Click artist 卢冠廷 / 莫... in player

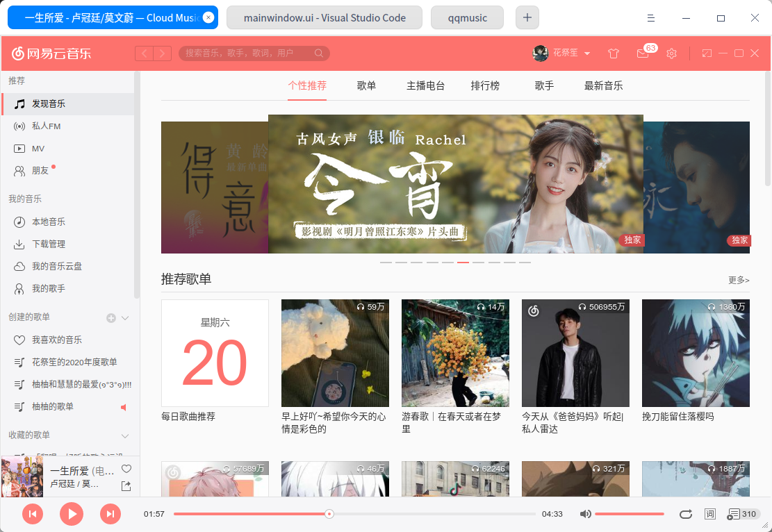pos(74,484)
